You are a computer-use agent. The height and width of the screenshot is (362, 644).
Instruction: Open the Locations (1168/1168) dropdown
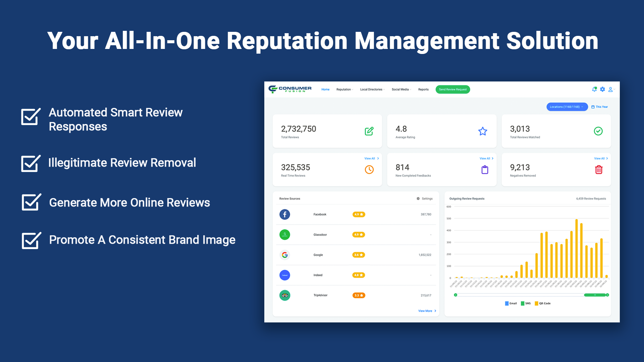click(x=567, y=107)
